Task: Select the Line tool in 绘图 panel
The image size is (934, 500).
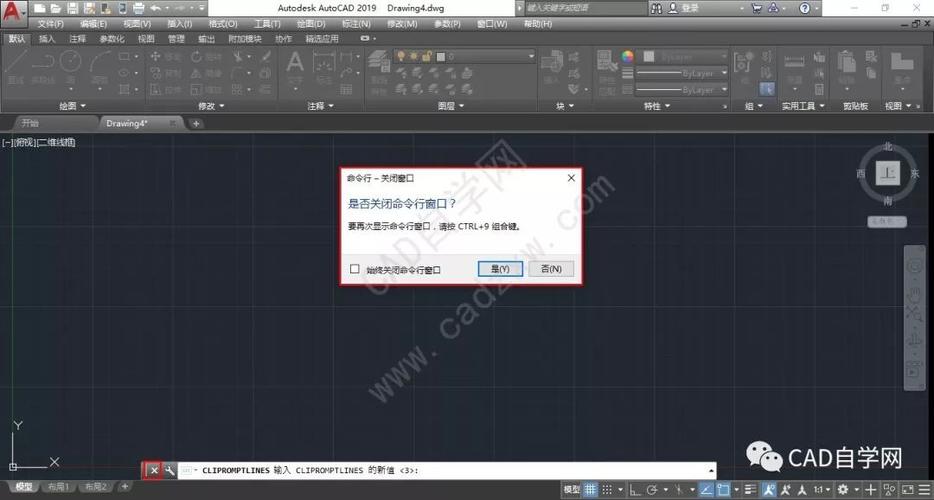Action: [15, 66]
